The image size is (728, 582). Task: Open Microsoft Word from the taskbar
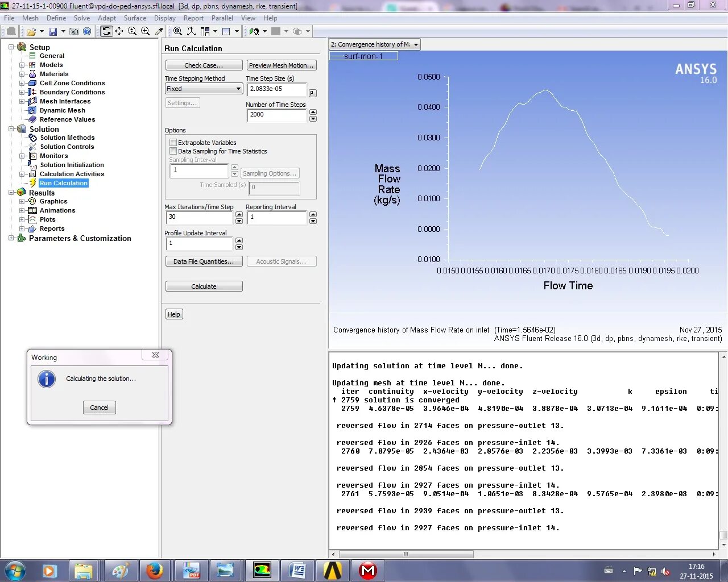(297, 571)
